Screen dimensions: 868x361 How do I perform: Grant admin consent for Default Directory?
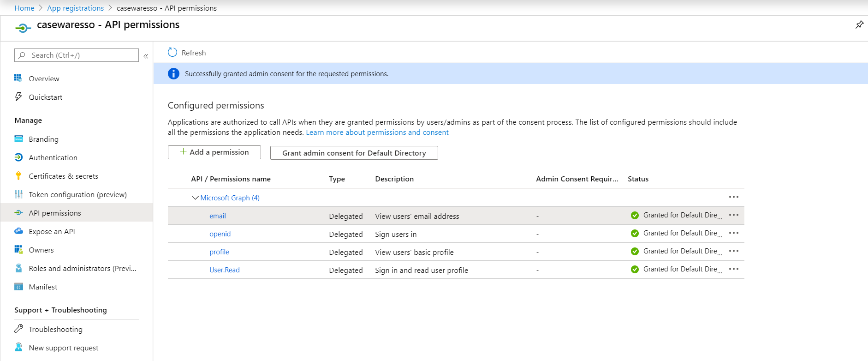(354, 153)
